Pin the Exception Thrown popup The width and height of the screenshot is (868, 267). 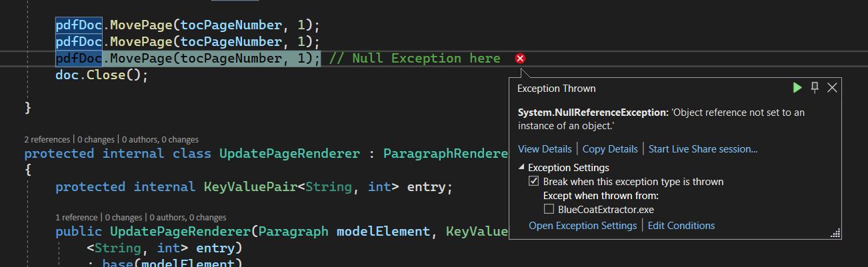click(x=814, y=88)
